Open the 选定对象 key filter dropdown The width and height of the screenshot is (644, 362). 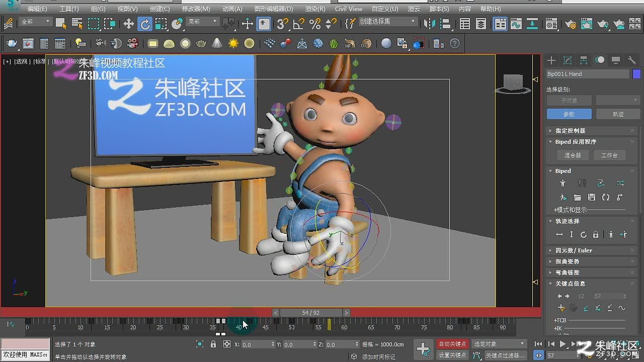[x=499, y=344]
